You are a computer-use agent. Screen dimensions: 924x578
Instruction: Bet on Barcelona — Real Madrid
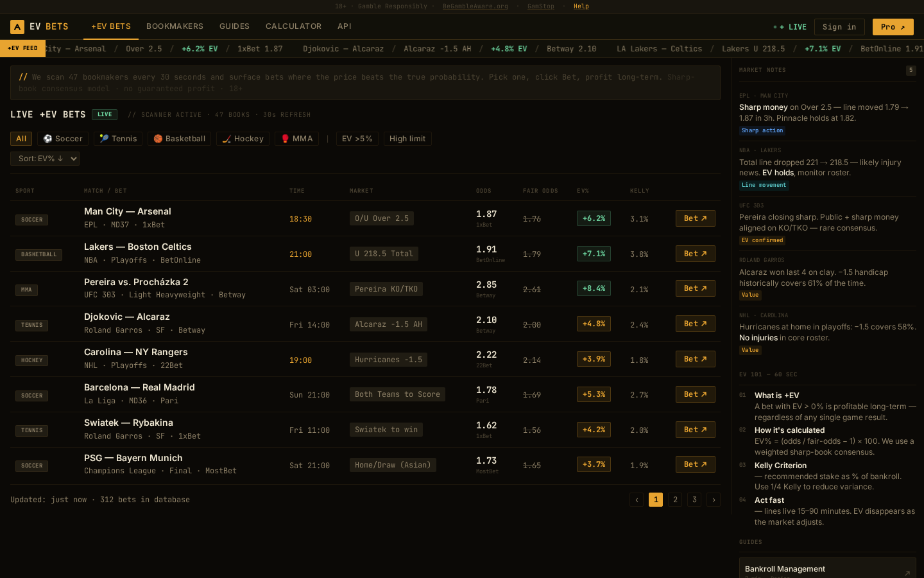click(x=695, y=394)
